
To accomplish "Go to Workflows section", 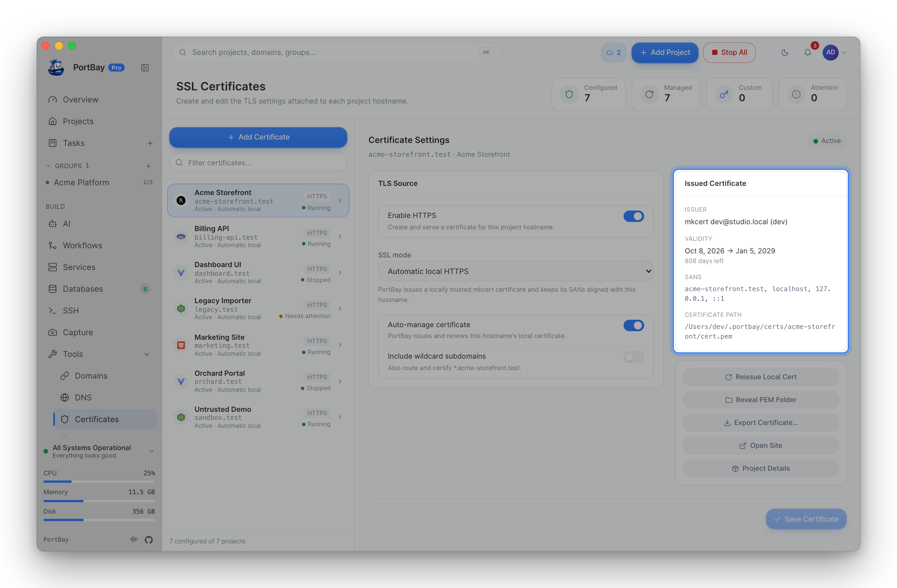I will click(x=100, y=245).
